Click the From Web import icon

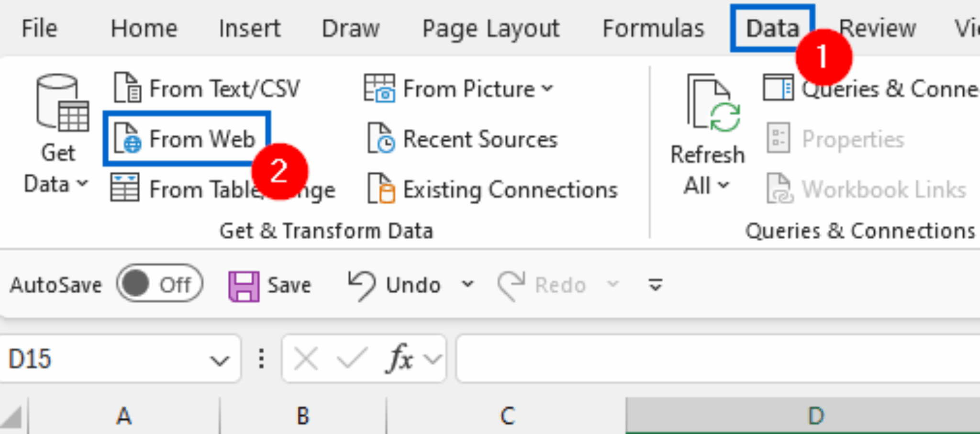(187, 139)
